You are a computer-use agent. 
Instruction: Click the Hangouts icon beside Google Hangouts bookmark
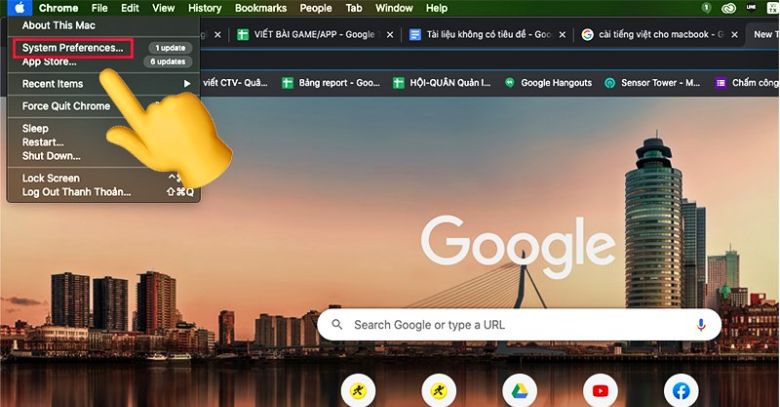click(509, 83)
